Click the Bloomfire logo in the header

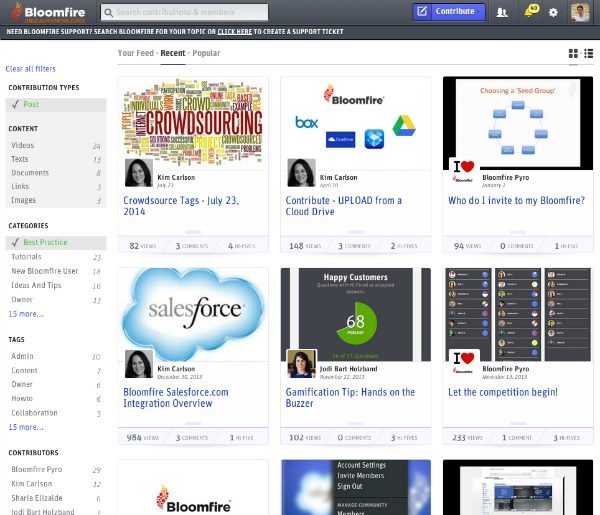click(x=48, y=13)
